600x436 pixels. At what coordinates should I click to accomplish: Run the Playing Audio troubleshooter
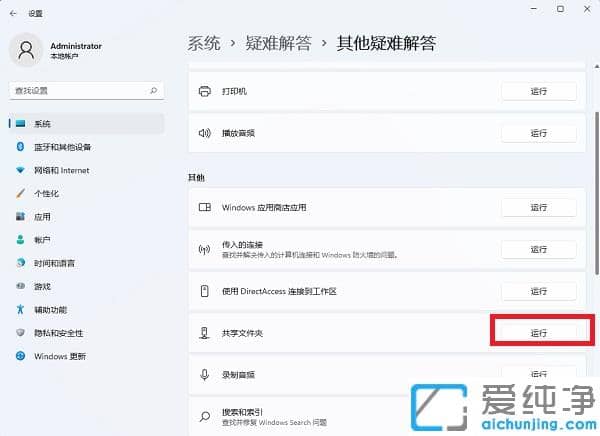[x=538, y=132]
